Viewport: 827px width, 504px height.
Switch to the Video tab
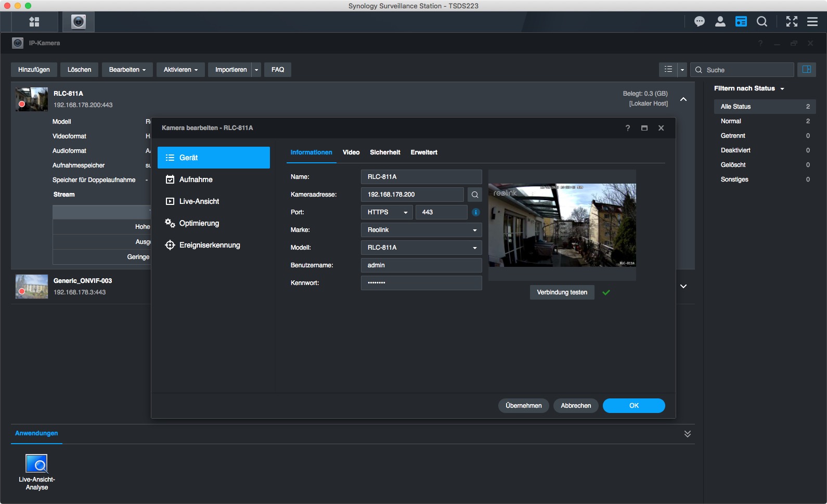[351, 152]
